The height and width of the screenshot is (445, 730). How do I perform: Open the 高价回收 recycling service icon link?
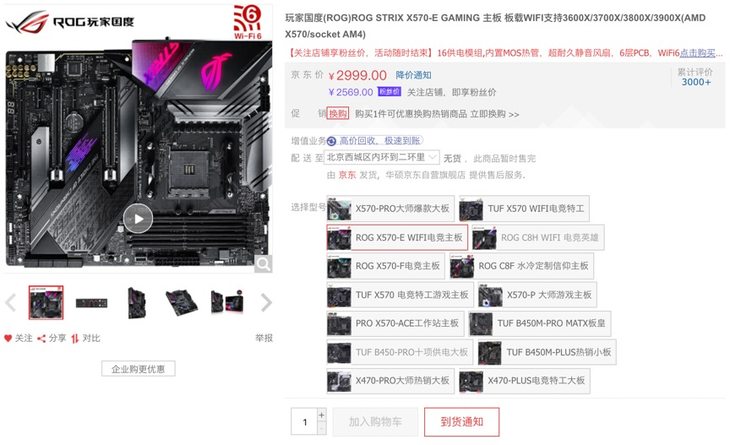[331, 141]
